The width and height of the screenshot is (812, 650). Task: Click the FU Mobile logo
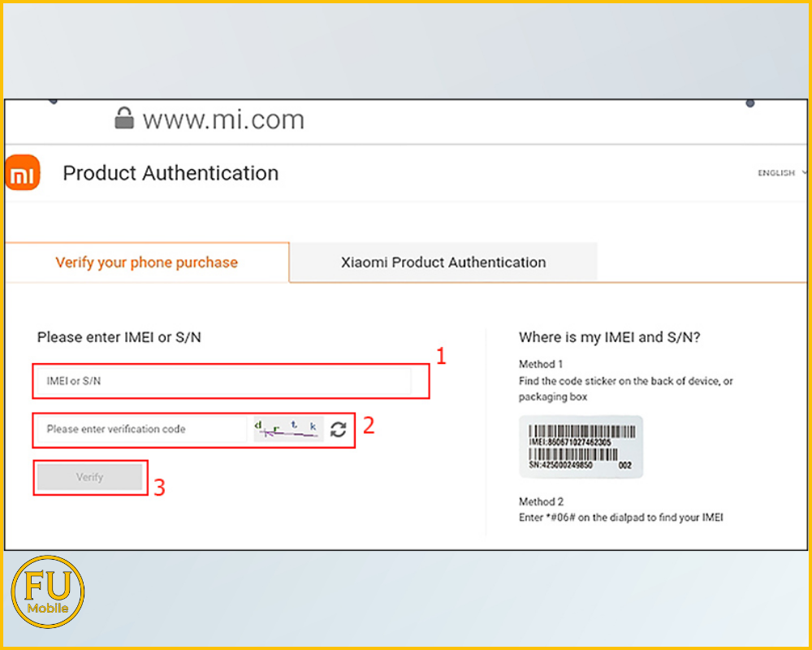pos(47,591)
